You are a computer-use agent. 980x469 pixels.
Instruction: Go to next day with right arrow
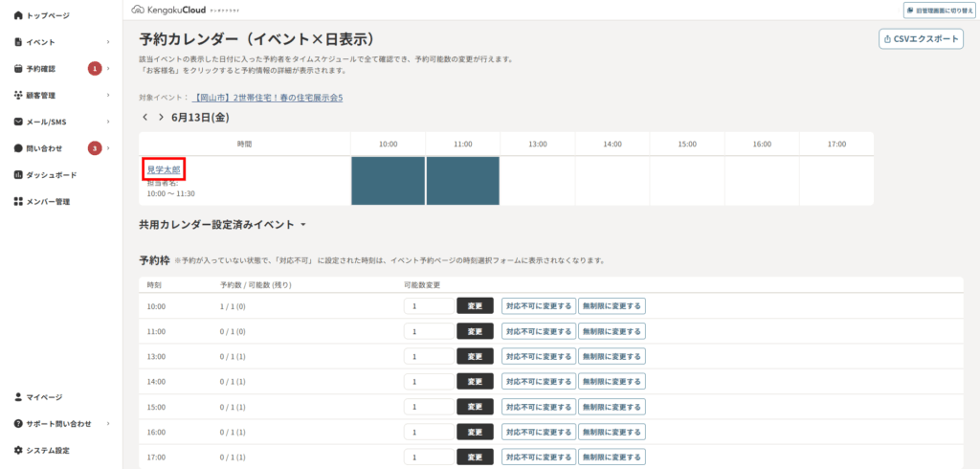[161, 117]
